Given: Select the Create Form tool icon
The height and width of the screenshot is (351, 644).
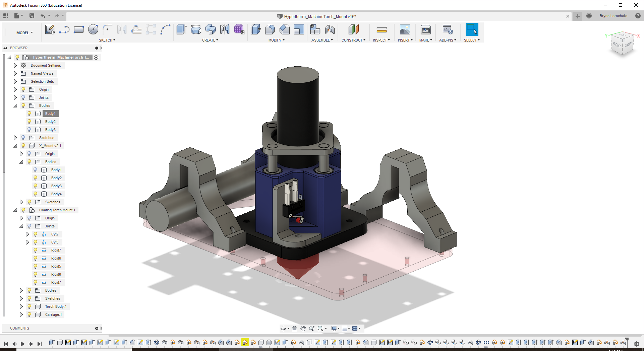Looking at the screenshot, I should [x=239, y=29].
